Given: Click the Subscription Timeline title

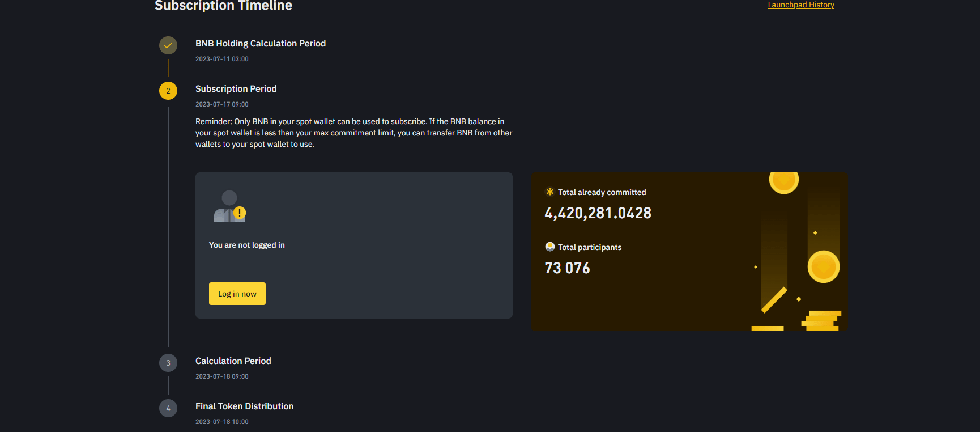Looking at the screenshot, I should click(x=224, y=5).
